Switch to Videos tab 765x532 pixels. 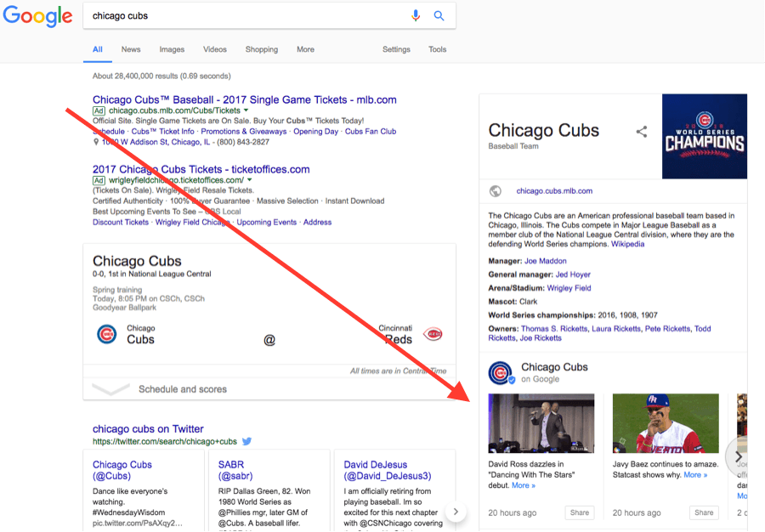pyautogui.click(x=215, y=49)
